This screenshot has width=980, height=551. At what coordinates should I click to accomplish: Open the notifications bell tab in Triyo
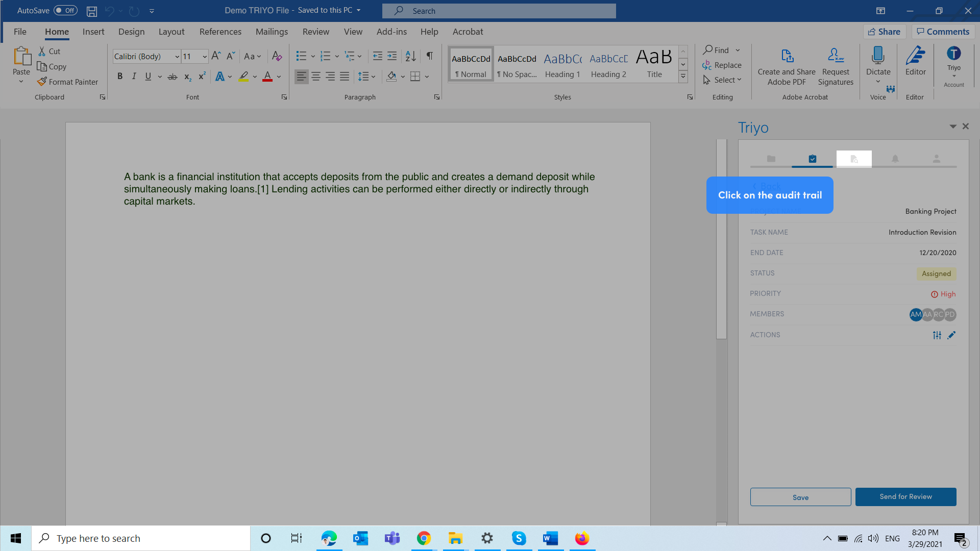[x=895, y=159]
